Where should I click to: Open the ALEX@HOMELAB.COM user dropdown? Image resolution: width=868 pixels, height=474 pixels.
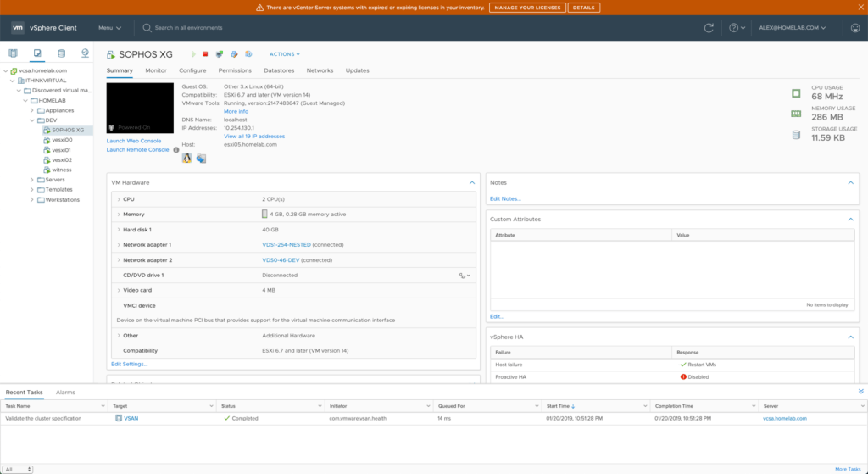tap(793, 28)
